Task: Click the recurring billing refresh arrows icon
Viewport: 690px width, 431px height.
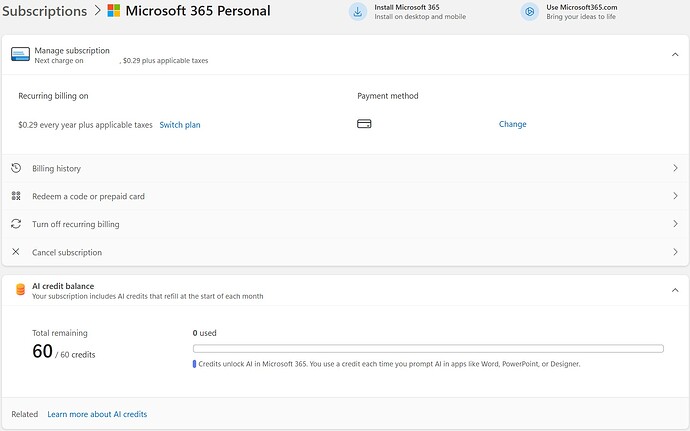Action: (x=16, y=224)
